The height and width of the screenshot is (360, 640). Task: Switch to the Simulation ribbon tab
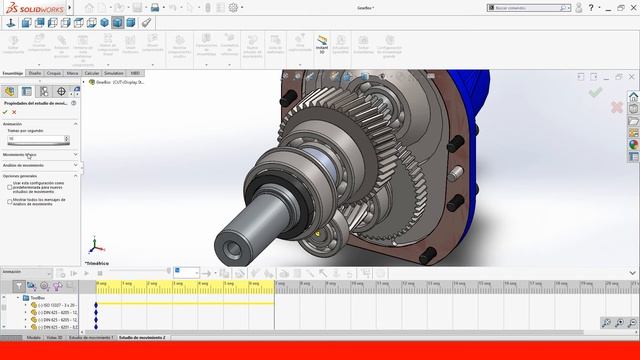[x=113, y=73]
